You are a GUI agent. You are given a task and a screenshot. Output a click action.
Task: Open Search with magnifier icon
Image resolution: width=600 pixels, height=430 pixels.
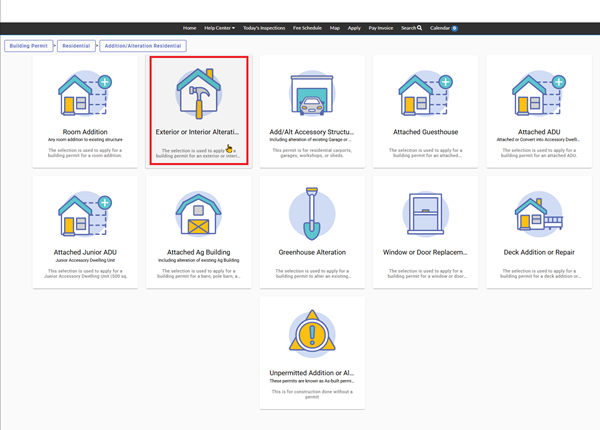tap(411, 28)
